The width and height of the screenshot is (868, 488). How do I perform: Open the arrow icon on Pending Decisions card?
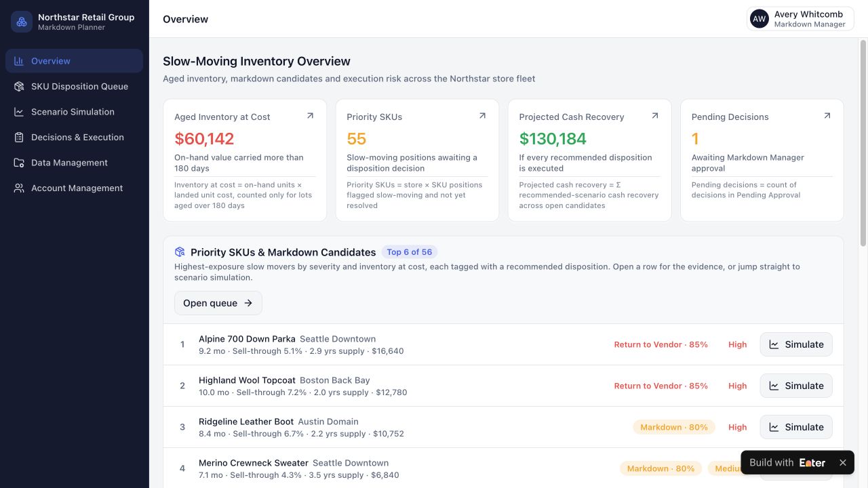pos(827,116)
